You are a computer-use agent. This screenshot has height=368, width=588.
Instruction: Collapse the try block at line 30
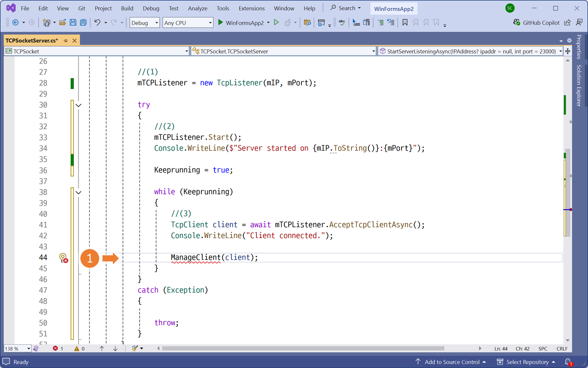(x=79, y=105)
